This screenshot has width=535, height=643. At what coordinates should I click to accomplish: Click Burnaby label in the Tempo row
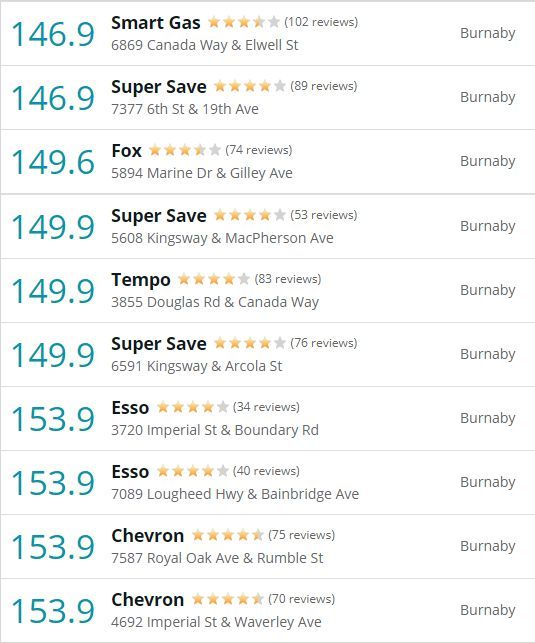(x=487, y=290)
